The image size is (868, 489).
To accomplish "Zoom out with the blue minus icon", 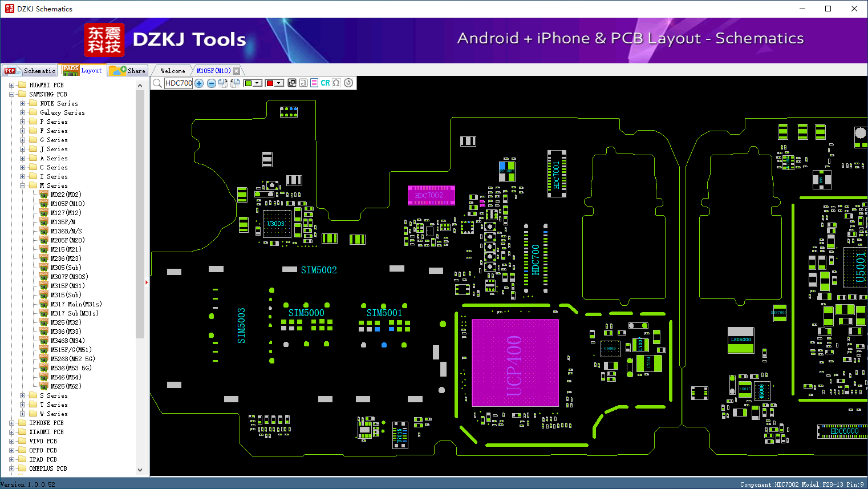I will tap(212, 83).
